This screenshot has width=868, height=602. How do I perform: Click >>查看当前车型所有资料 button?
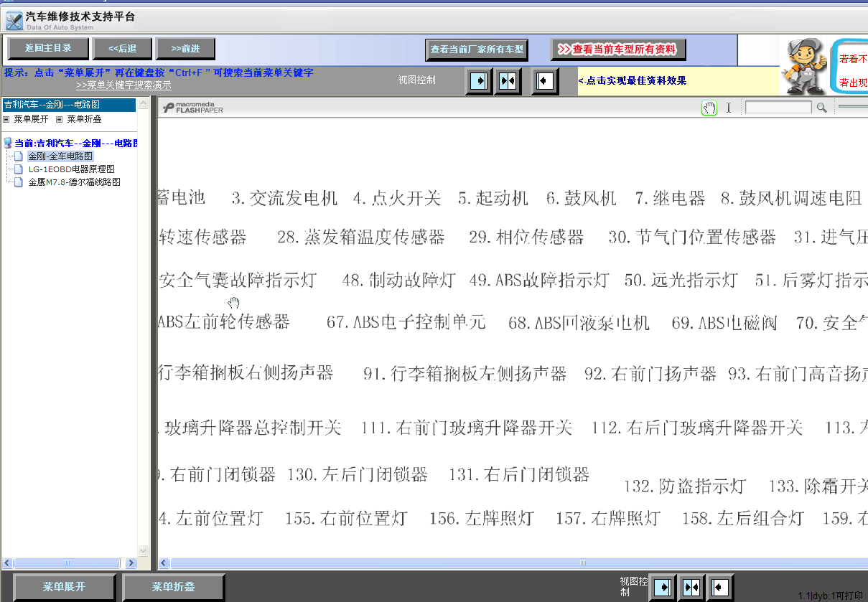coord(618,50)
